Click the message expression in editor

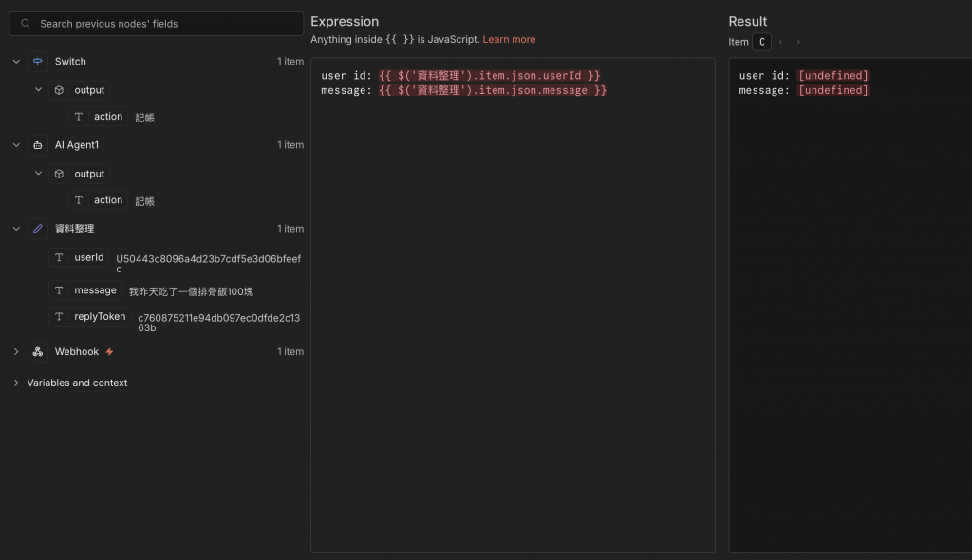tap(493, 90)
